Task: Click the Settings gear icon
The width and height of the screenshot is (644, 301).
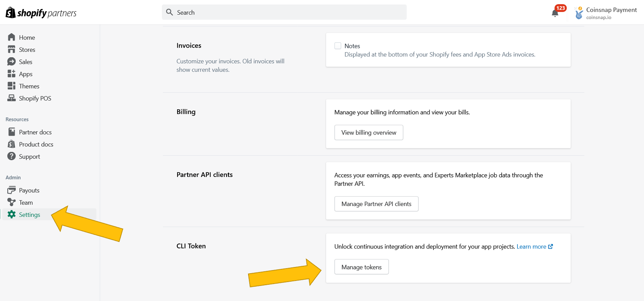Action: (x=12, y=214)
